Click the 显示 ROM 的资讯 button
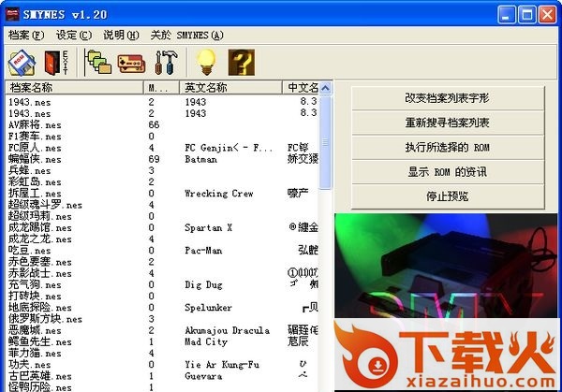Screen dimensions: 562x392 pos(448,172)
